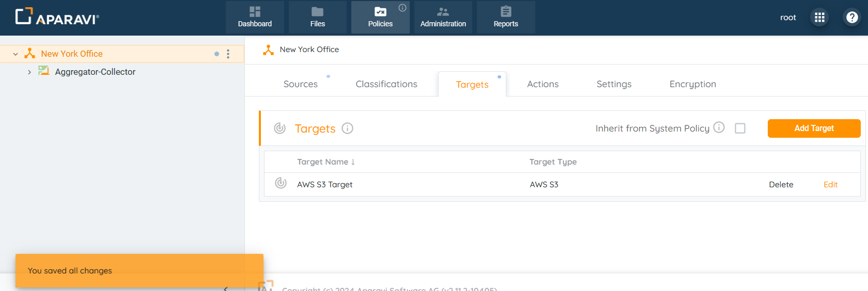This screenshot has height=291, width=868.
Task: Click info icon next to Inherit from System Policy
Action: tap(719, 127)
